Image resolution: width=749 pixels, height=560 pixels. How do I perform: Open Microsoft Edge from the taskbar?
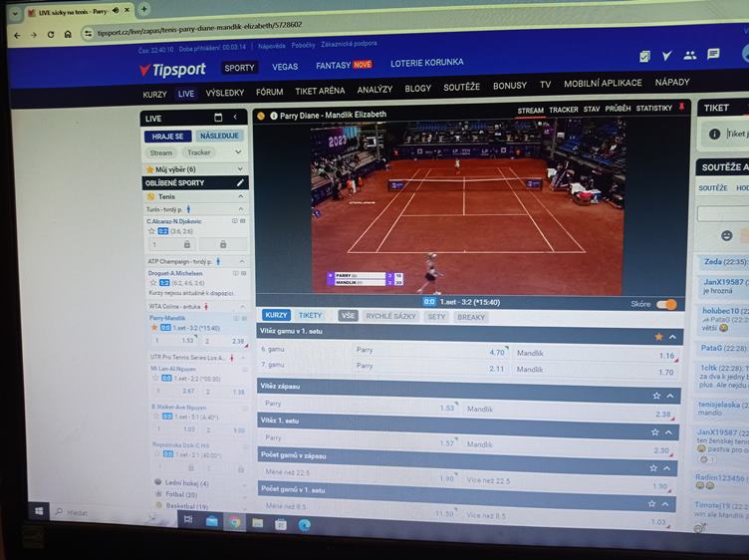coord(305,525)
